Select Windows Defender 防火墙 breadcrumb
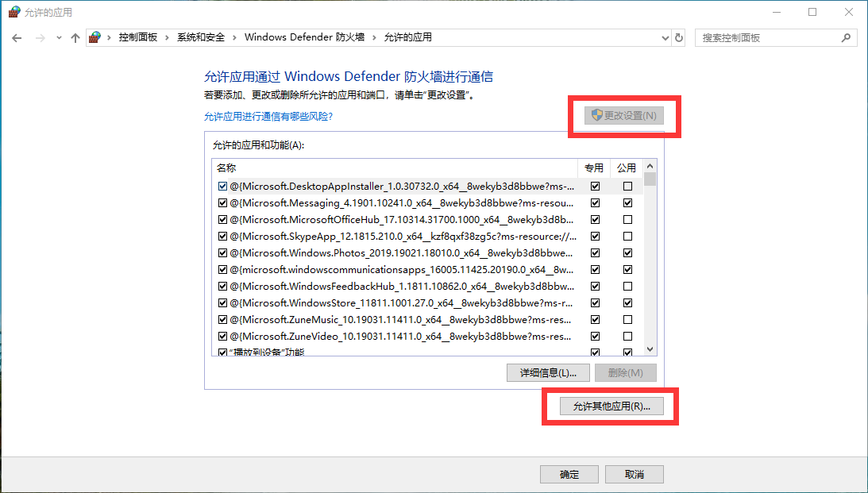 coord(304,38)
